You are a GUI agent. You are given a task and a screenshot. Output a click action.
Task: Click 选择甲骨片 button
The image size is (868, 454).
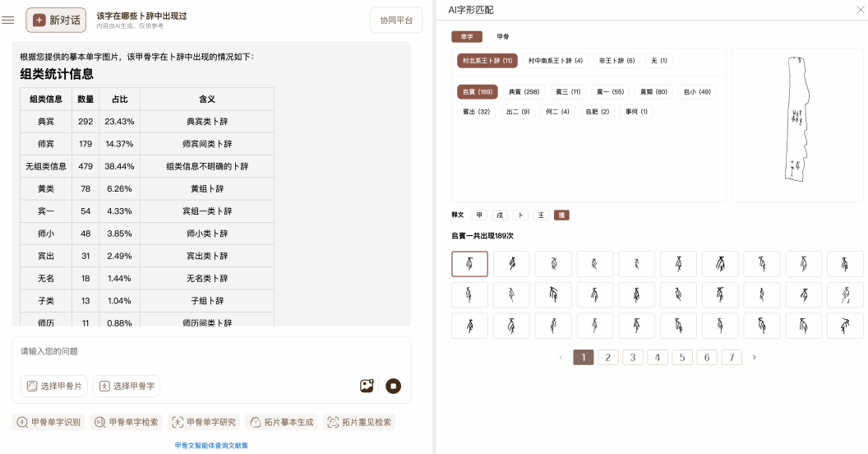point(54,386)
